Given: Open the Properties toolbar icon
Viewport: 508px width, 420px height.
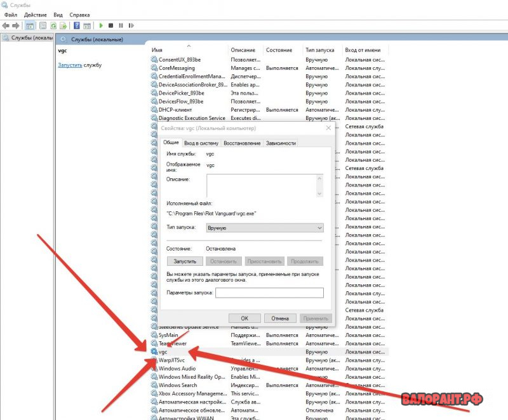Looking at the screenshot, I should (x=43, y=25).
